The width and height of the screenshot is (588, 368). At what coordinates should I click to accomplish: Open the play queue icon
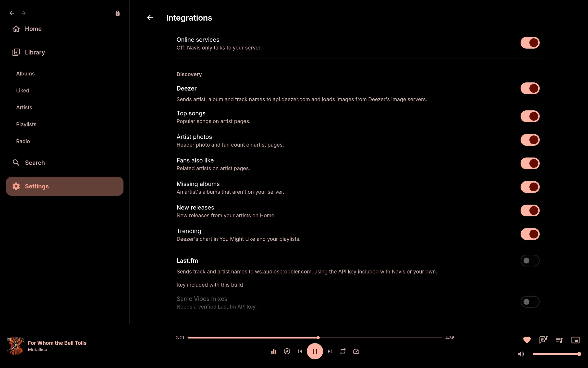pyautogui.click(x=559, y=340)
